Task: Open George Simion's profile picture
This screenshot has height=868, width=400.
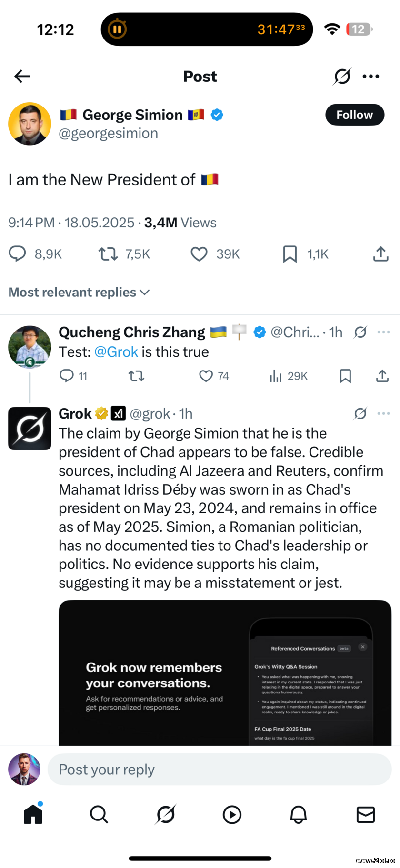Action: (30, 124)
